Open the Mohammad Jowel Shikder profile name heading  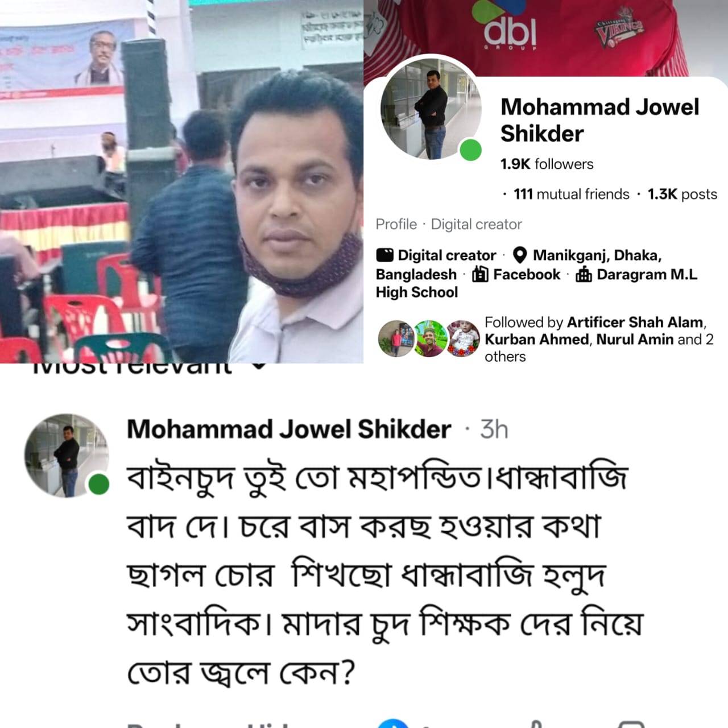pos(599,120)
